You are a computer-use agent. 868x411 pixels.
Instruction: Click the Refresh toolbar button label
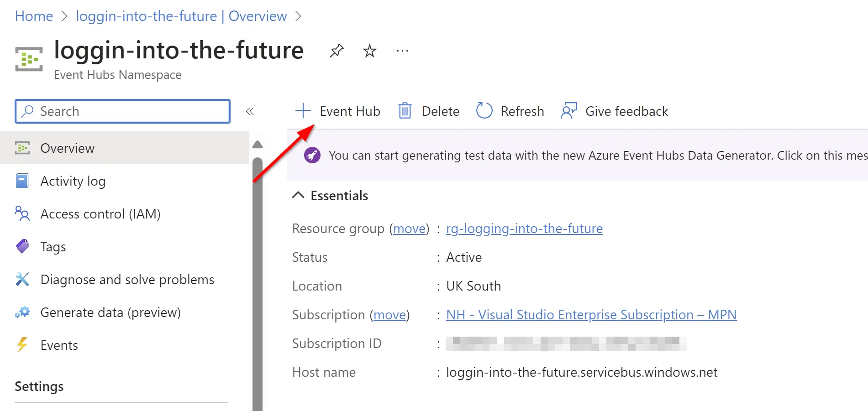click(522, 111)
